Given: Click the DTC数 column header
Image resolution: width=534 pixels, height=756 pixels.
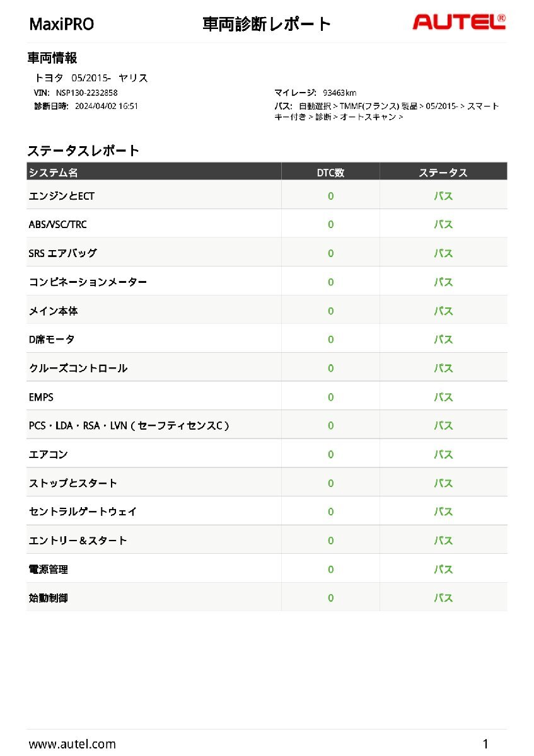Looking at the screenshot, I should [x=330, y=173].
